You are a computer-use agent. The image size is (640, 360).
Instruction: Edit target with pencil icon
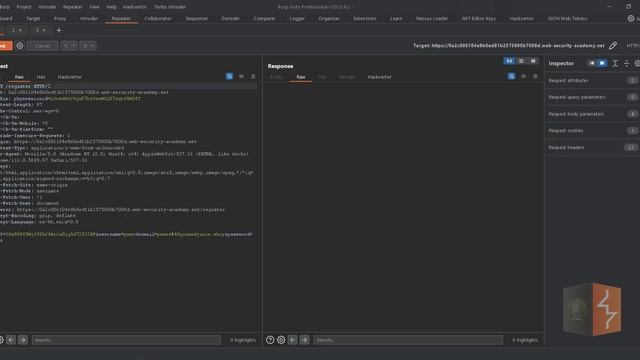tap(613, 46)
